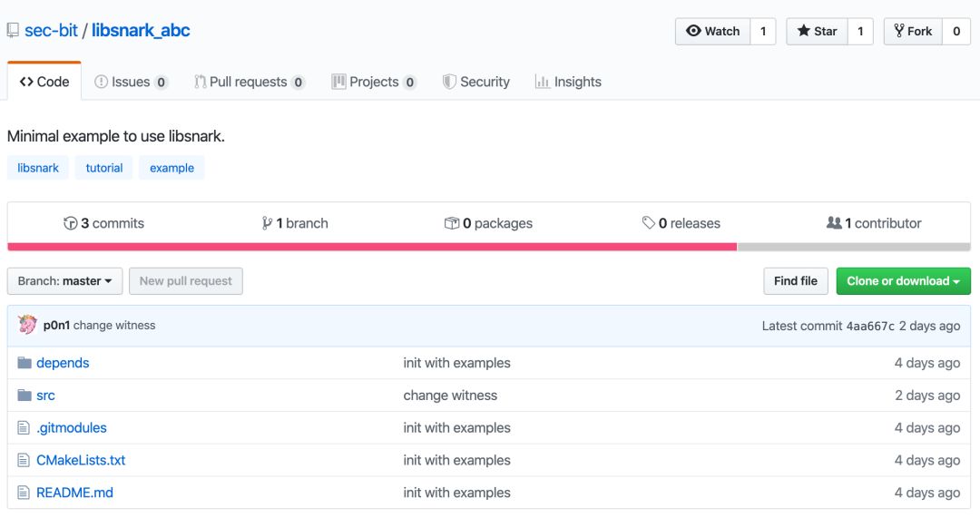
Task: Expand the Clone or download menu
Action: tap(903, 281)
